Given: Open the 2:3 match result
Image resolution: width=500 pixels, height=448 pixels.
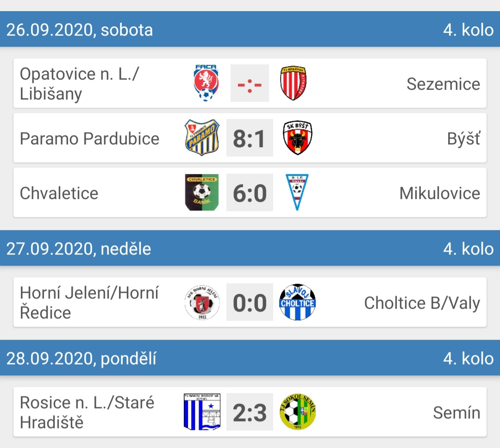Looking at the screenshot, I should tap(250, 411).
